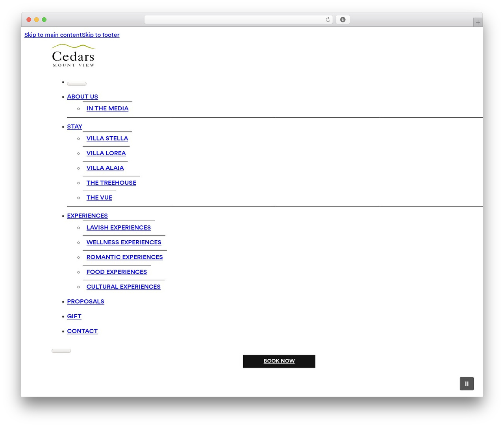Screen dimensions: 504x427
Task: Choose Food Experiences
Action: [x=117, y=272]
